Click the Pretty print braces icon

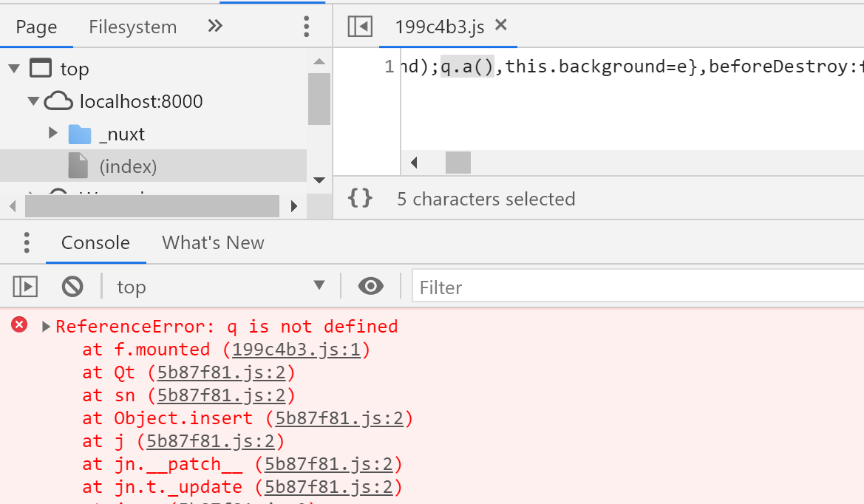click(x=360, y=198)
